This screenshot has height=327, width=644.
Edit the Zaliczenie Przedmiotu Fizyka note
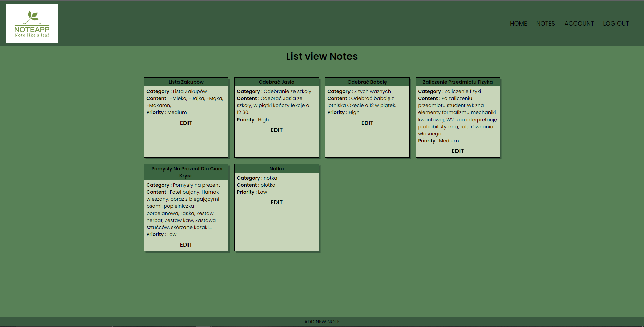point(458,151)
